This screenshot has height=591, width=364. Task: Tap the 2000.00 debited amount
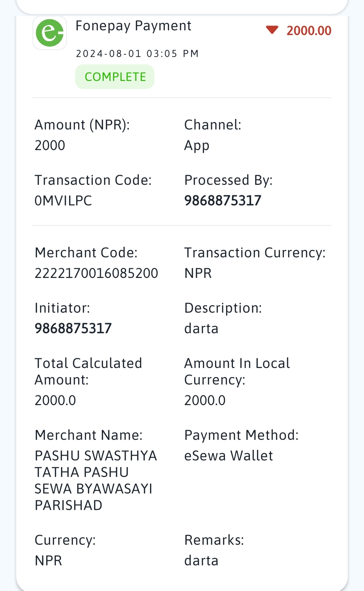[x=309, y=31]
